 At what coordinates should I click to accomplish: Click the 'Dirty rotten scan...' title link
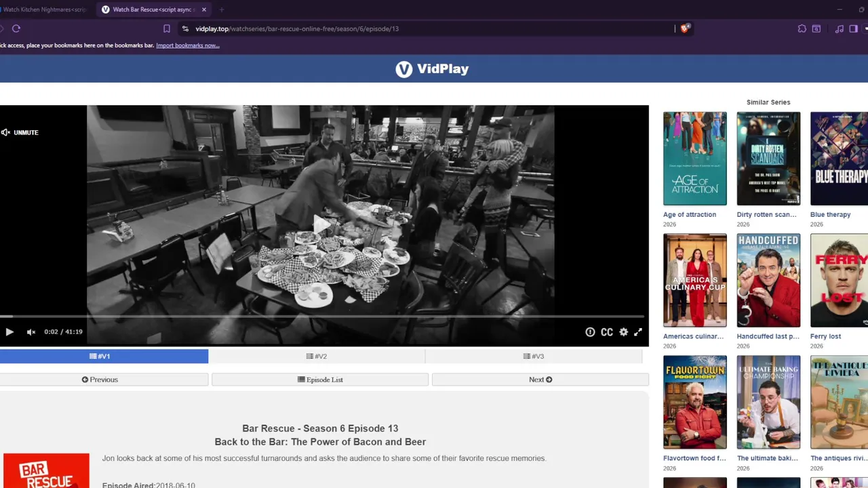click(x=767, y=215)
